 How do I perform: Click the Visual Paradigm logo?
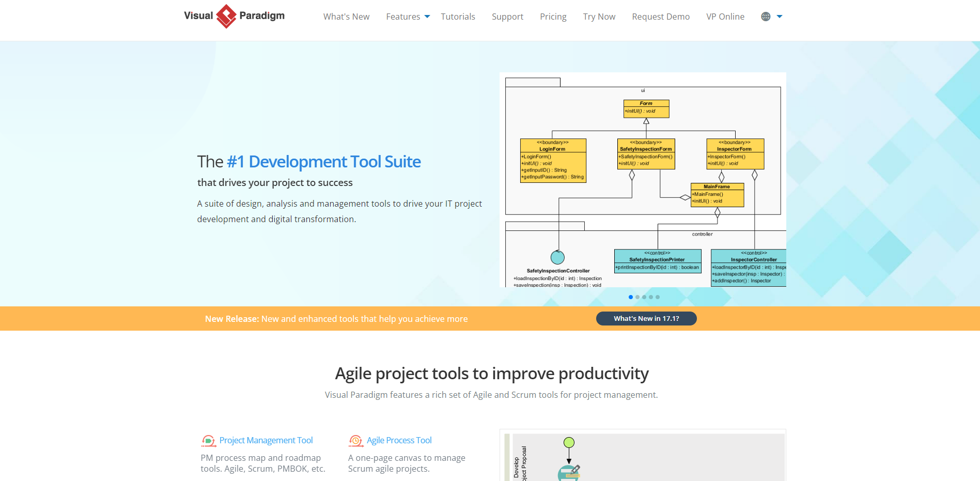(234, 16)
